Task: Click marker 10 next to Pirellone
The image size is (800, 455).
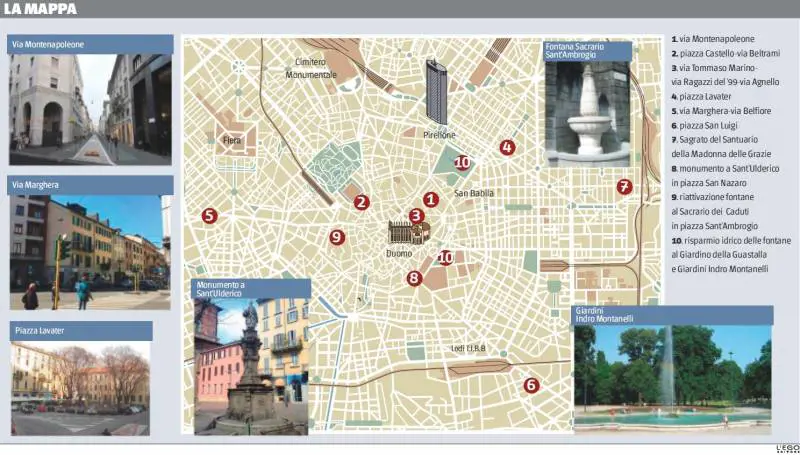Action: click(x=462, y=162)
